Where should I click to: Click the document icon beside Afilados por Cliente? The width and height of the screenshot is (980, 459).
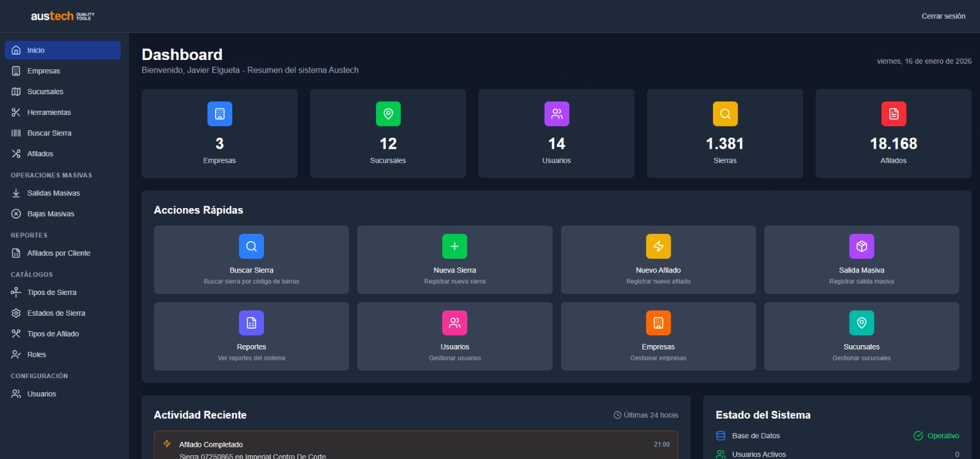pyautogui.click(x=16, y=253)
